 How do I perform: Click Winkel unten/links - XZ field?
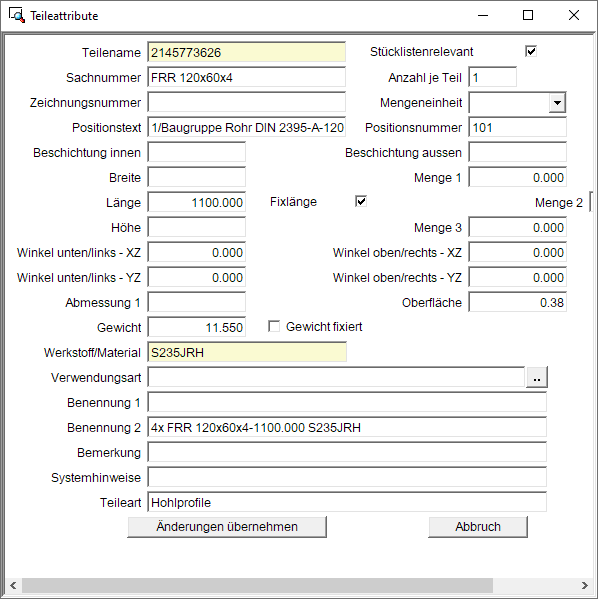197,253
